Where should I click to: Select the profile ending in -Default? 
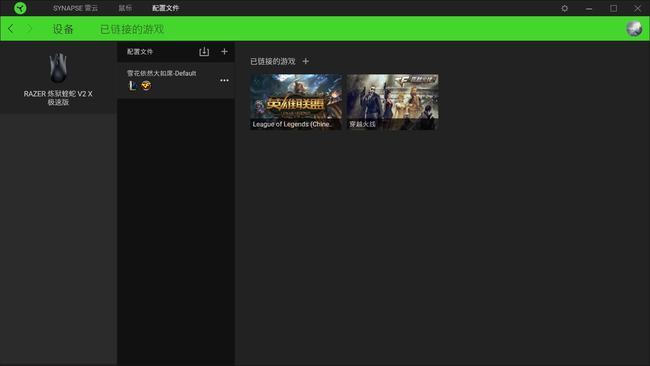[x=175, y=80]
